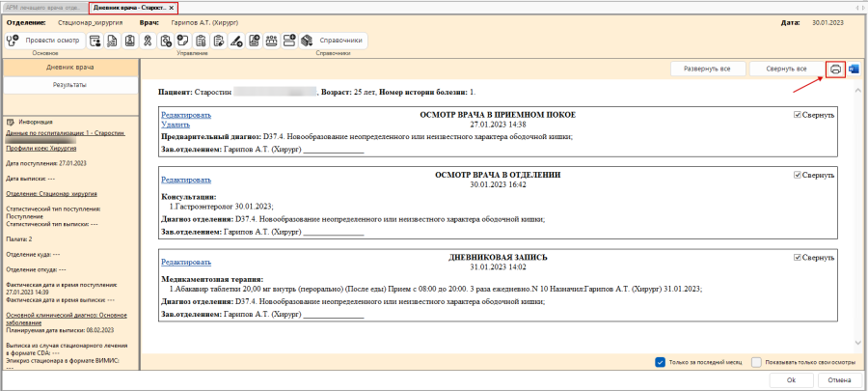868x391 pixels.
Task: Open the Справочники reference books button
Action: point(333,41)
